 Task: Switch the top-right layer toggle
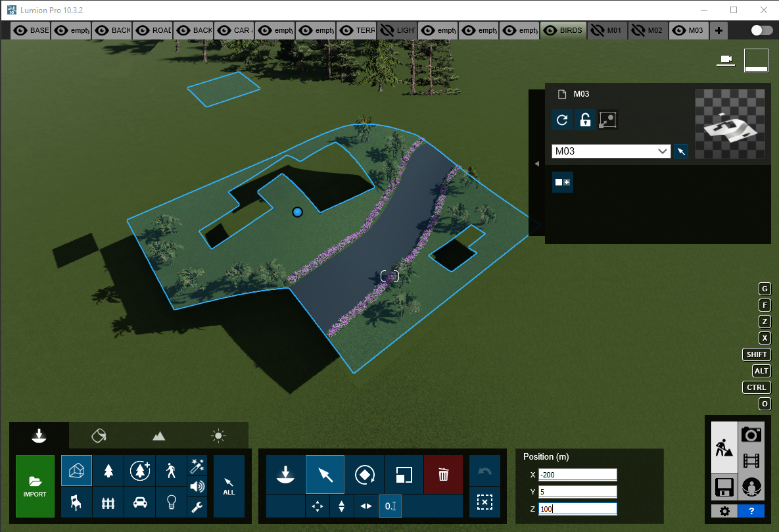(761, 30)
